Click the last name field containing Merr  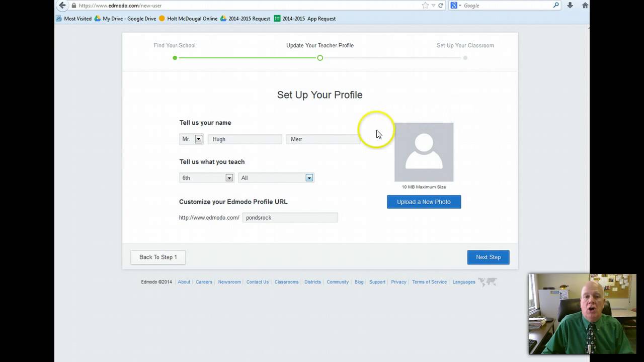point(323,139)
